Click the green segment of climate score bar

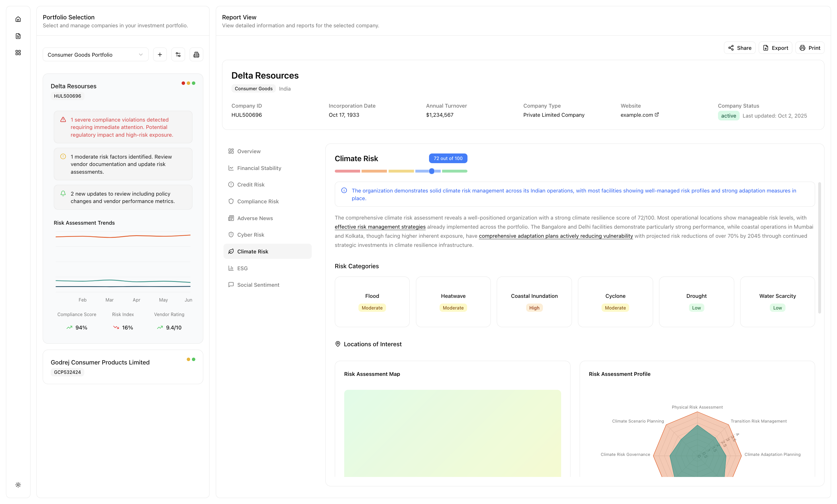click(454, 171)
